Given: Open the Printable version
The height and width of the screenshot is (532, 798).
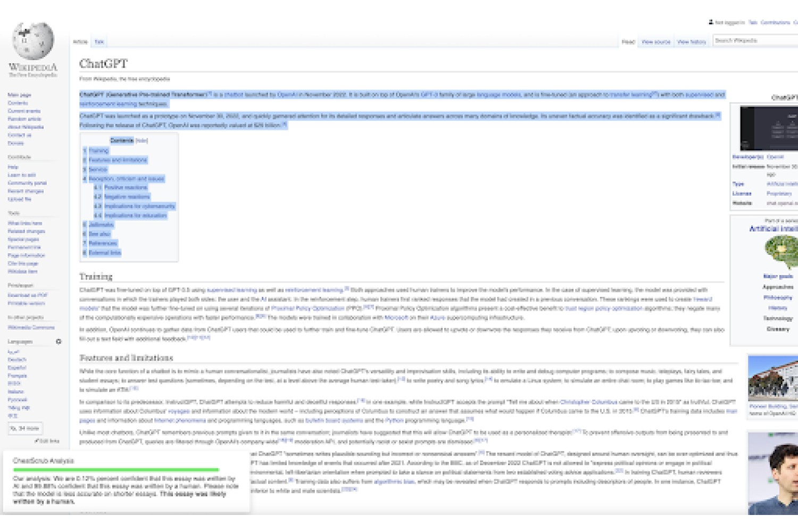Looking at the screenshot, I should [x=26, y=303].
